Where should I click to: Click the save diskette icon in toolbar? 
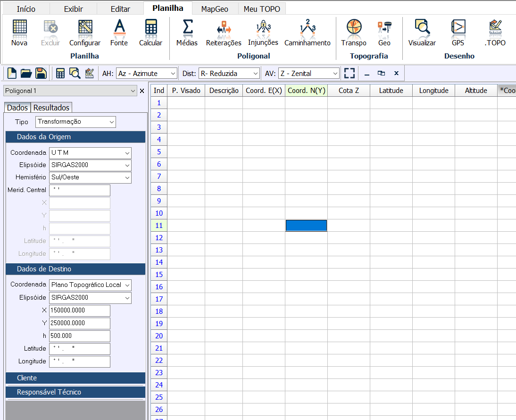click(41, 73)
